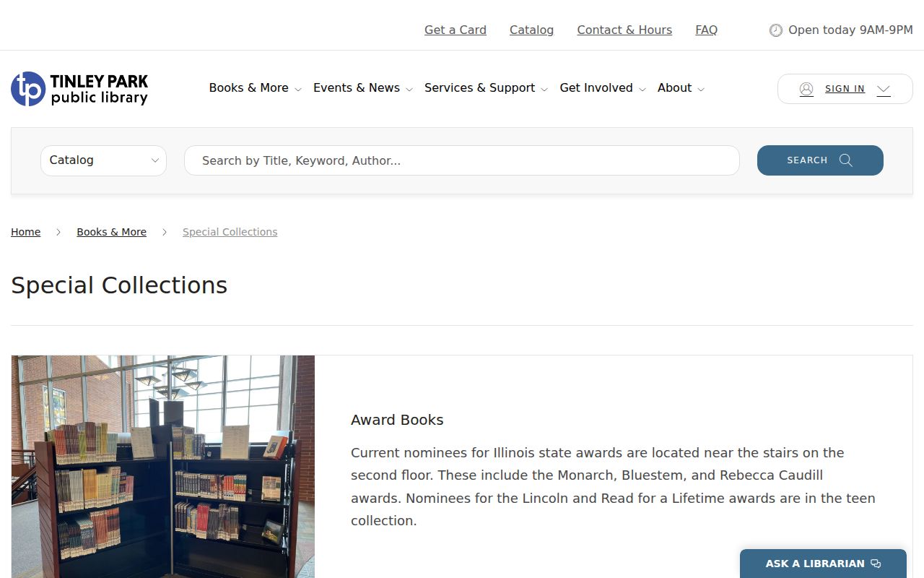Click the Search button
Image resolution: width=924 pixels, height=578 pixels.
(x=820, y=160)
